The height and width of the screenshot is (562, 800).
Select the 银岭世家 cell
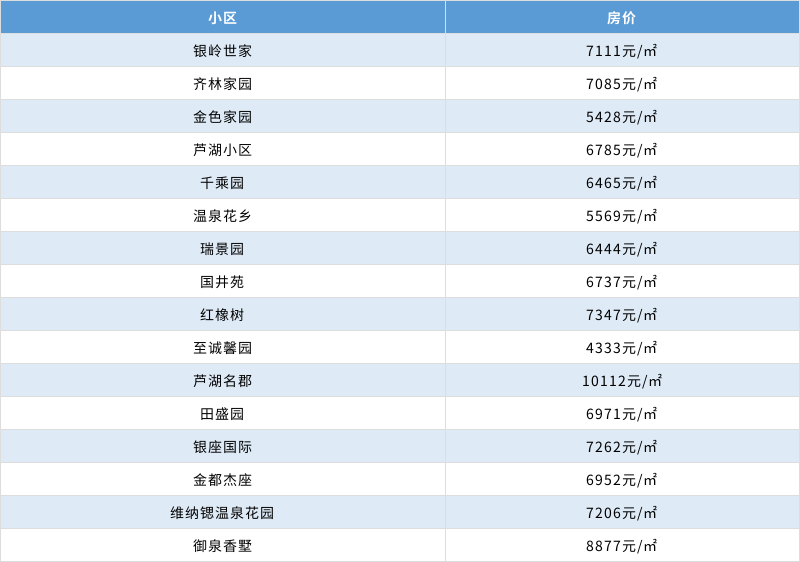[222, 50]
